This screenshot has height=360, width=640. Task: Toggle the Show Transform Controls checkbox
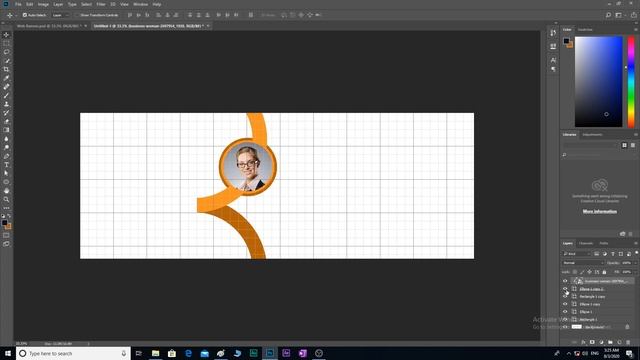tap(77, 15)
